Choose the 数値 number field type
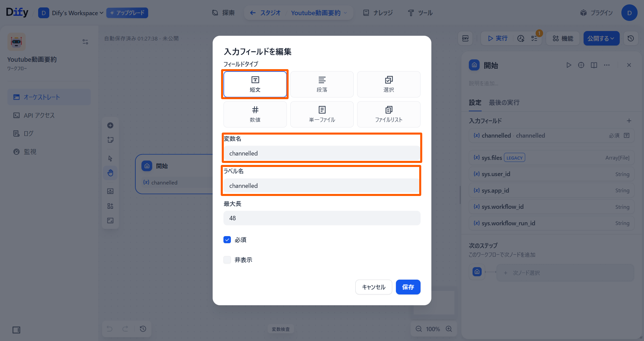This screenshot has height=341, width=644. (255, 114)
